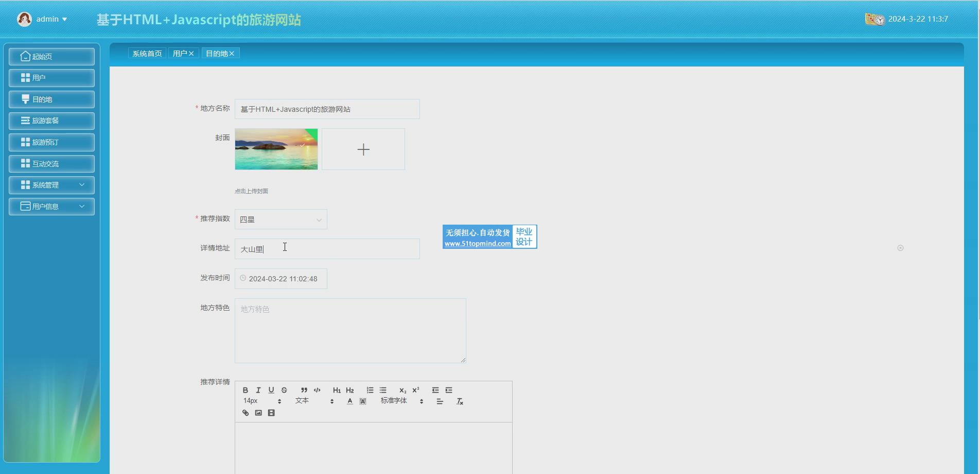Viewport: 980px width, 474px height.
Task: Click the clock icon in the publish time field
Action: pos(243,278)
